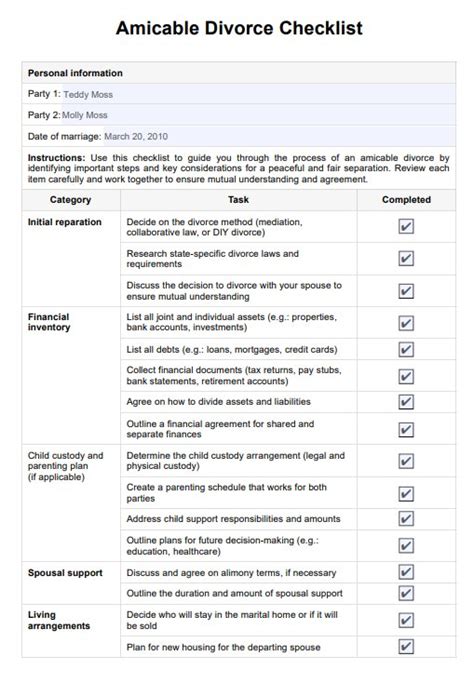Screen dimensions: 474x683
Task: Uncheck discuss decision with spouse checkbox
Action: point(406,291)
